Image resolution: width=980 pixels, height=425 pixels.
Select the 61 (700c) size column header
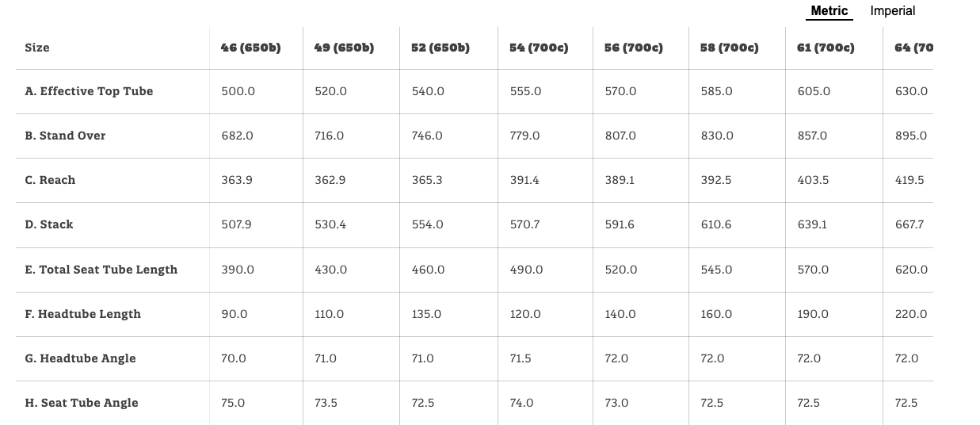point(826,48)
